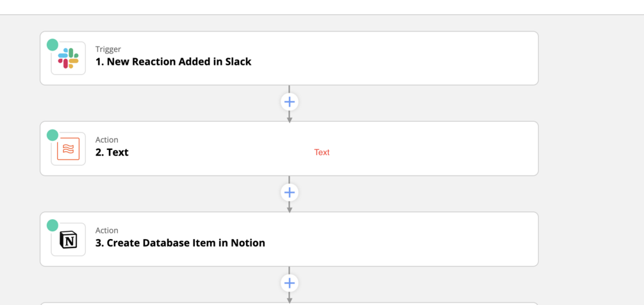Click the Formatter icon in step 2
The image size is (644, 305).
pyautogui.click(x=68, y=149)
